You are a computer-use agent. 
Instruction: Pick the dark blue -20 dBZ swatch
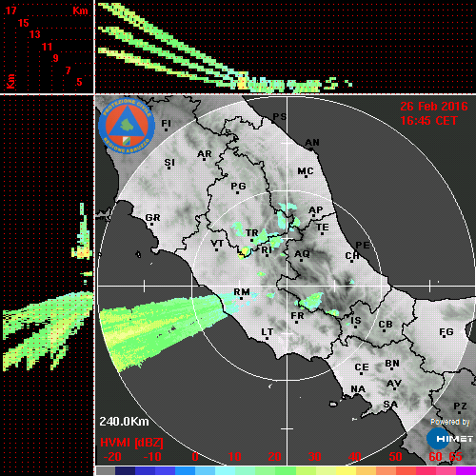[125, 470]
